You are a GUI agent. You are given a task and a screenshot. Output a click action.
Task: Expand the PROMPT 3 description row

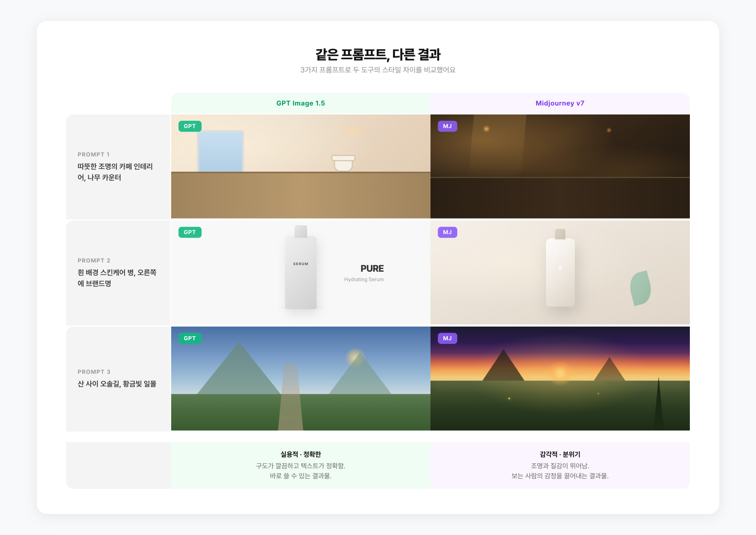118,378
